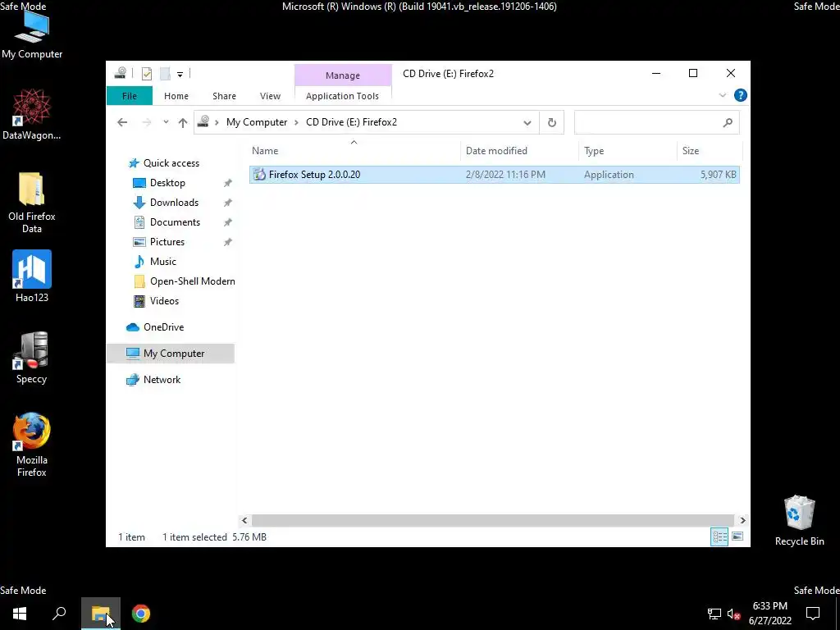Viewport: 840px width, 630px height.
Task: Click File Explorer on the taskbar
Action: (x=101, y=614)
